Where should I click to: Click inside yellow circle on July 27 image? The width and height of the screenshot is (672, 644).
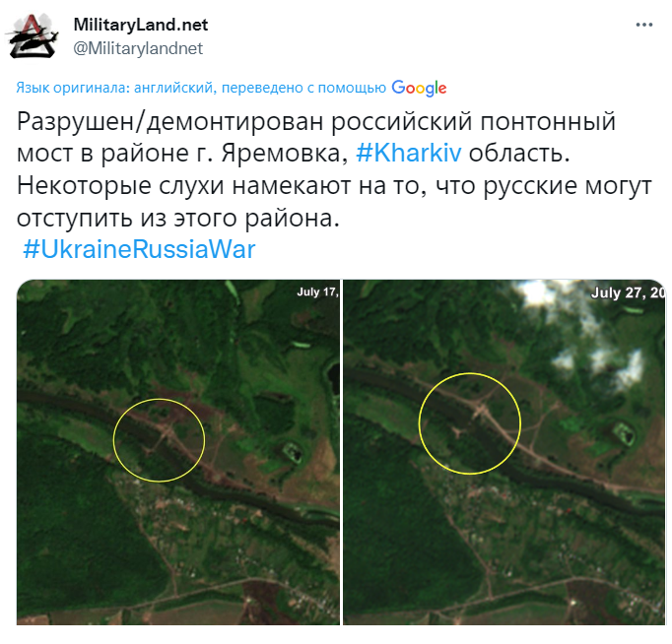pyautogui.click(x=470, y=423)
